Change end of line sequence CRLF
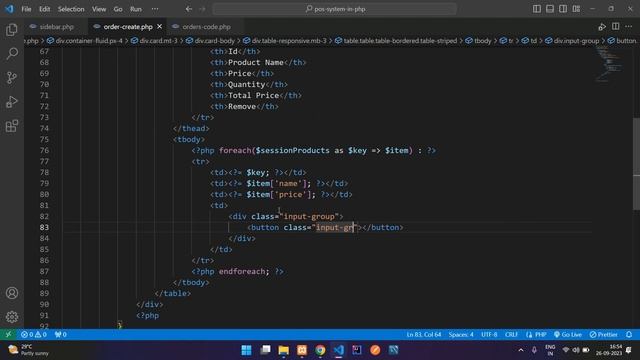This screenshot has width=640, height=360. pyautogui.click(x=511, y=334)
